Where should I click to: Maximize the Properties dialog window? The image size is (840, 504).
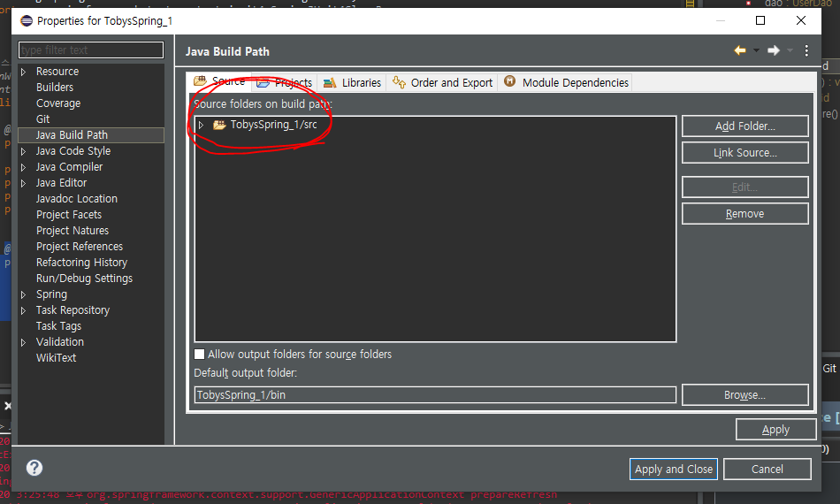[x=760, y=20]
